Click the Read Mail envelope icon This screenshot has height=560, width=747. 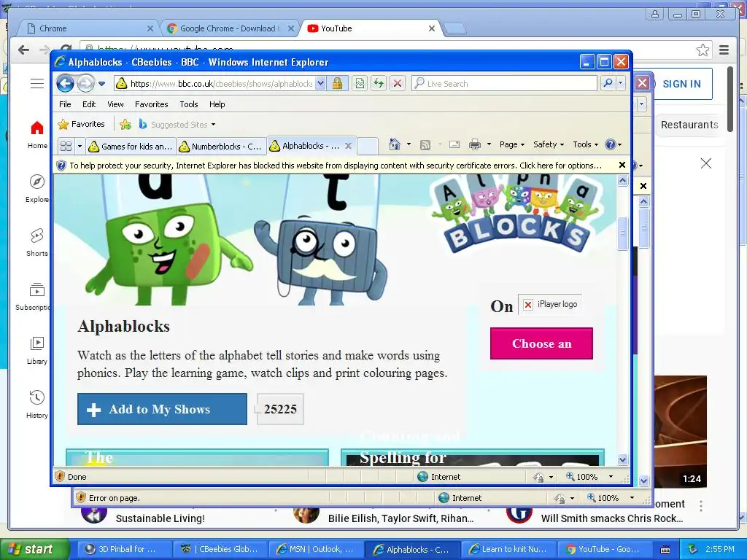454,144
